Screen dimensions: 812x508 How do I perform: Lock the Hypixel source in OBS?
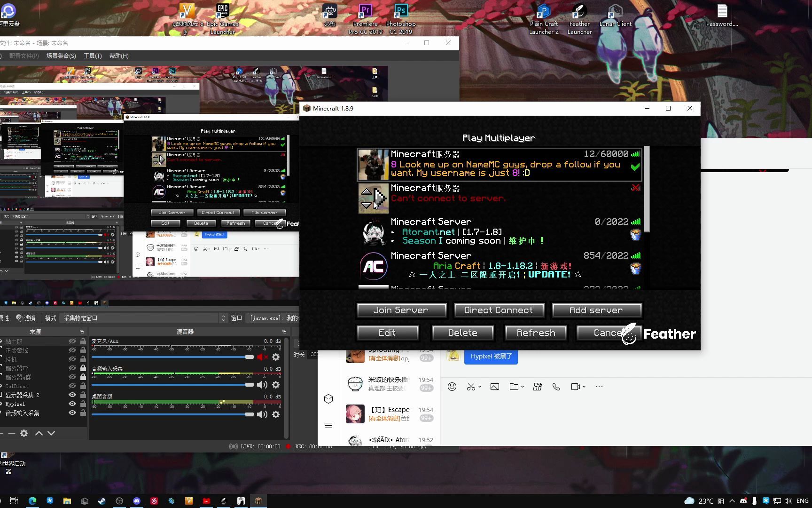click(83, 404)
